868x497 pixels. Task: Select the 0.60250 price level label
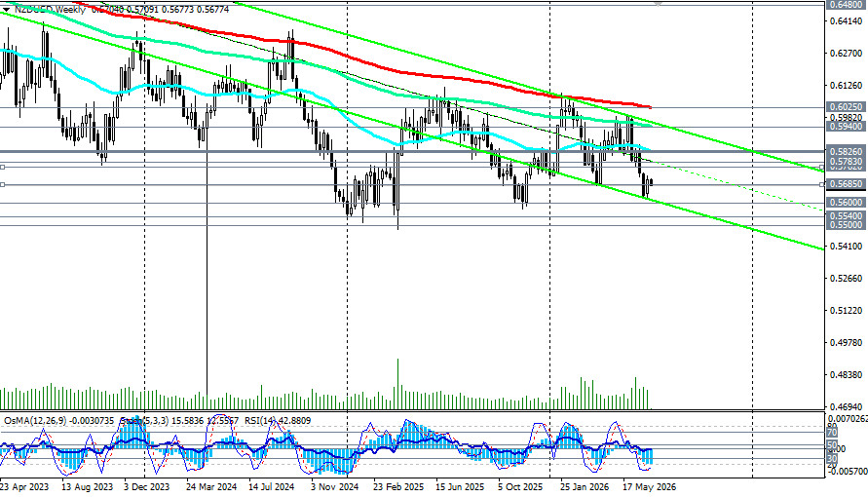pyautogui.click(x=846, y=106)
